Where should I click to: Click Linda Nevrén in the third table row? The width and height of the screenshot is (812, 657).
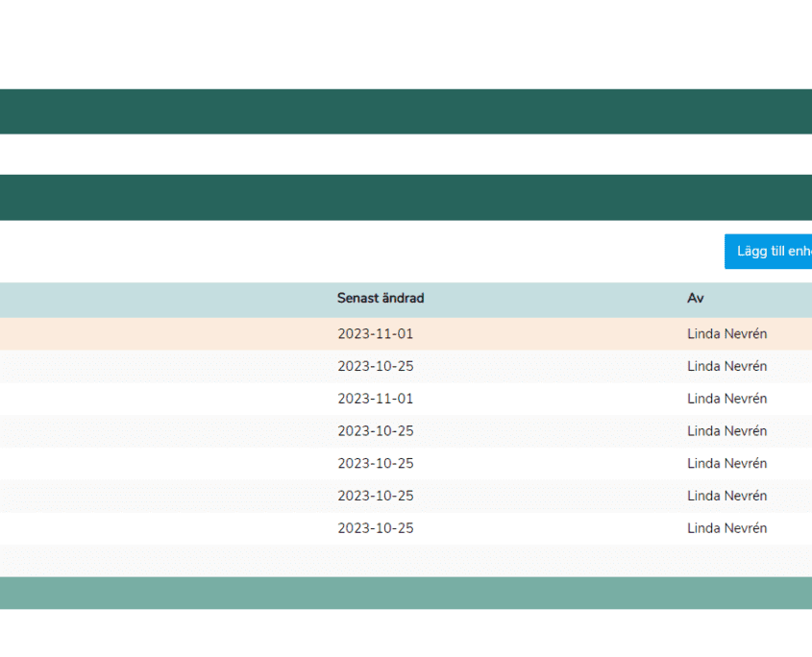726,399
